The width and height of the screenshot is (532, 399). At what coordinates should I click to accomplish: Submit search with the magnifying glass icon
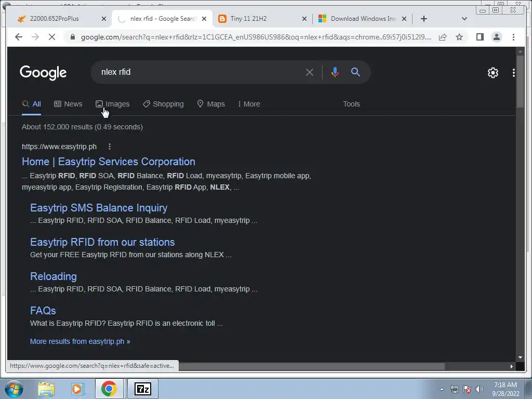tap(355, 72)
